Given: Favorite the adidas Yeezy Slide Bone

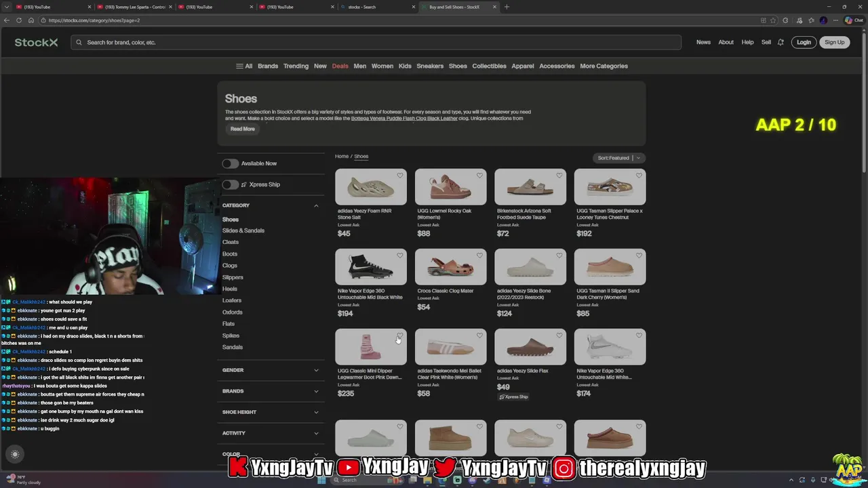Looking at the screenshot, I should (559, 256).
